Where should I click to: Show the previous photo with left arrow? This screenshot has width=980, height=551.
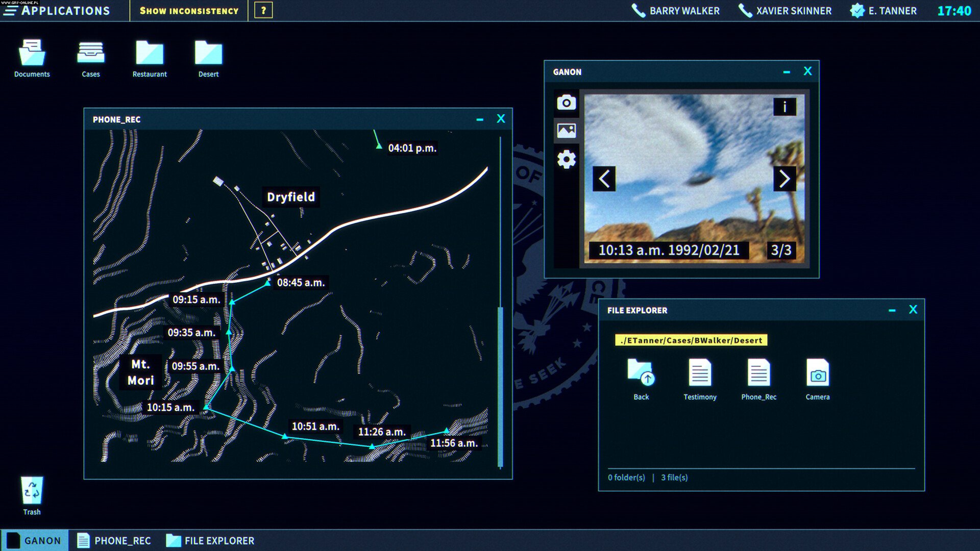click(x=603, y=179)
